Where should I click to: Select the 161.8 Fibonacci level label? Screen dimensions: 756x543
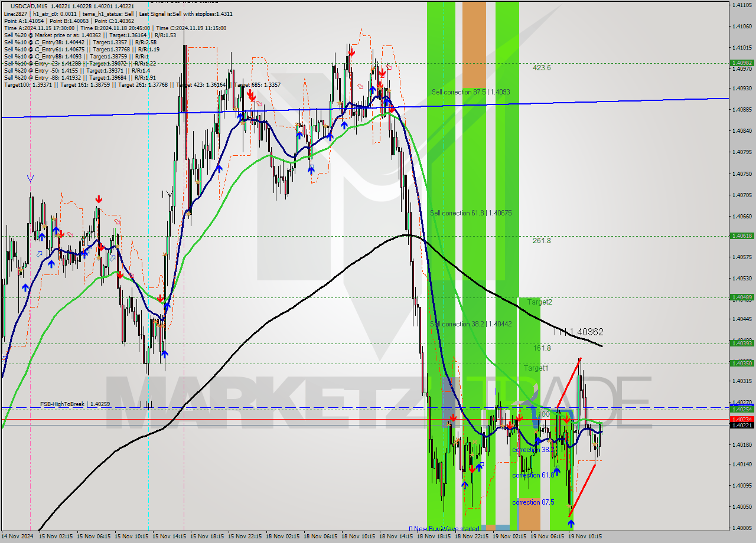542,348
